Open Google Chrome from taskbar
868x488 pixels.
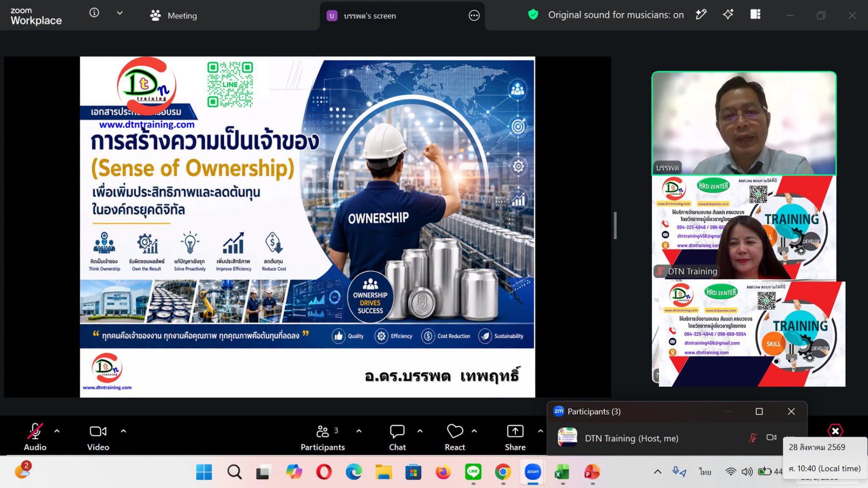[503, 472]
